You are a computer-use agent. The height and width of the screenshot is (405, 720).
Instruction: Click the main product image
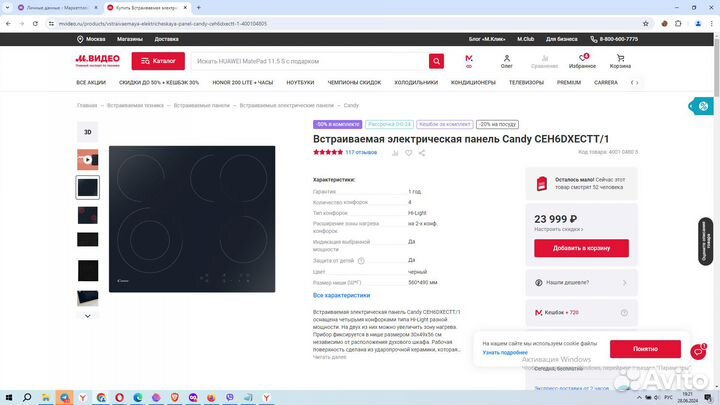192,219
